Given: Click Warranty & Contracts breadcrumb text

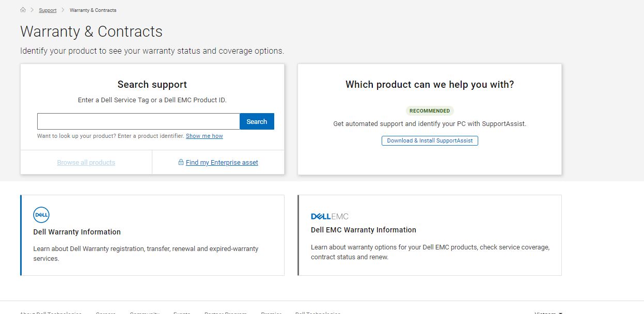Looking at the screenshot, I should 93,10.
